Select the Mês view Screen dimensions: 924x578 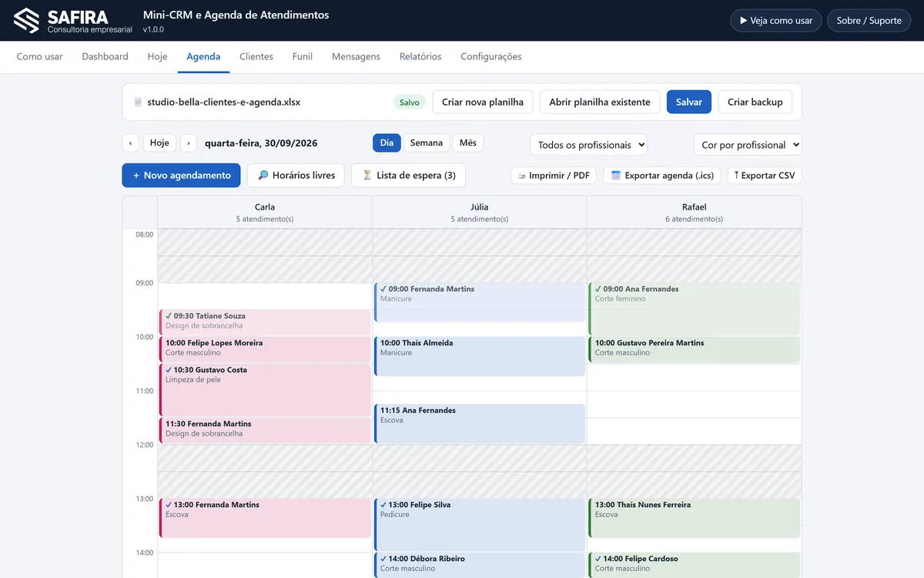(468, 143)
